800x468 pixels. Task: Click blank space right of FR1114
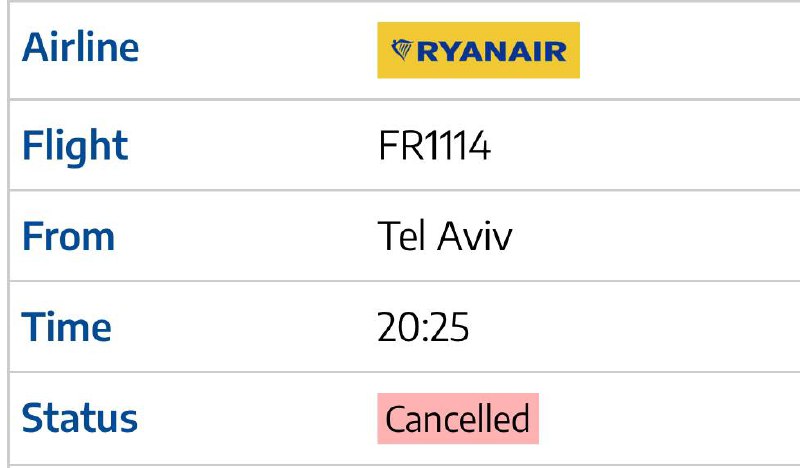(645, 146)
